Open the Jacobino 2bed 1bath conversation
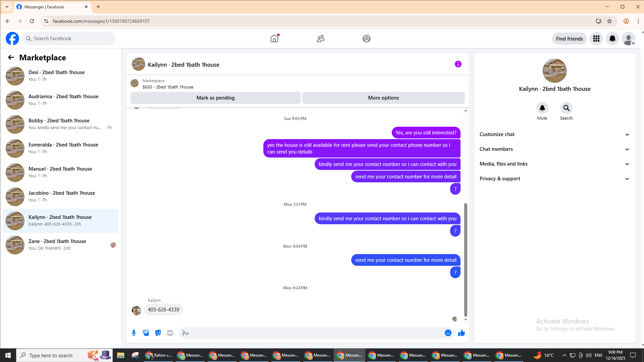 point(61,196)
